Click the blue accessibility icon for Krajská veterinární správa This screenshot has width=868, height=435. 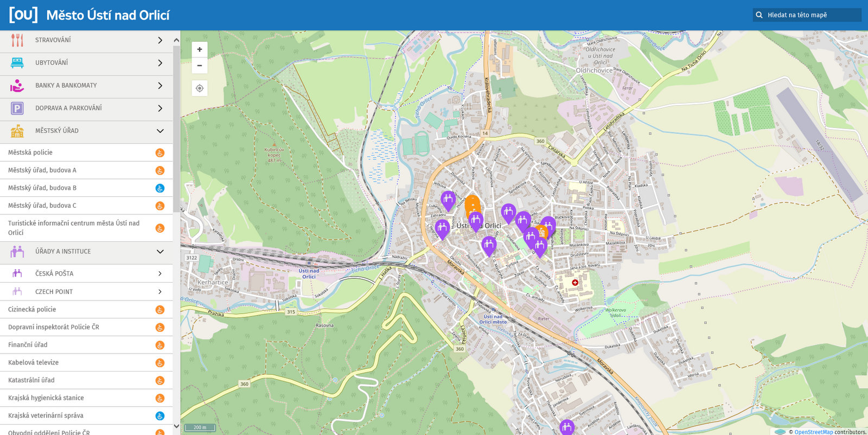160,416
